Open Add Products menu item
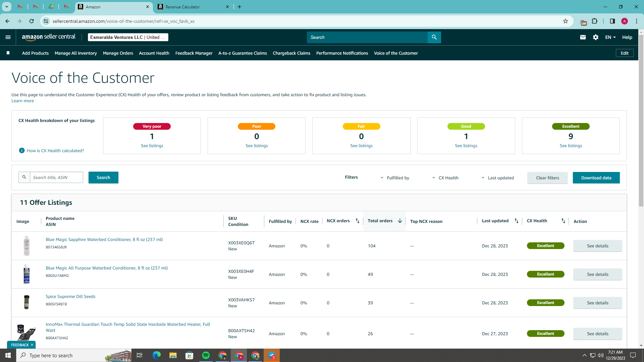Viewport: 644px width, 362px height. [x=35, y=53]
